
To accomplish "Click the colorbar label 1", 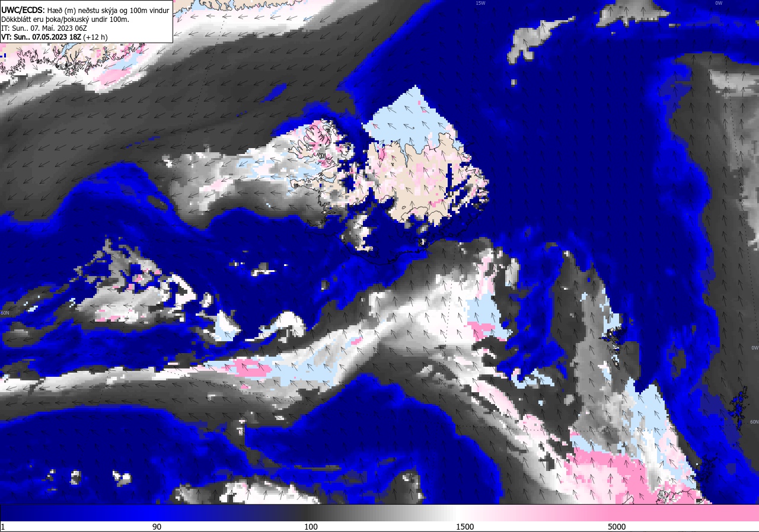I will tap(3, 527).
